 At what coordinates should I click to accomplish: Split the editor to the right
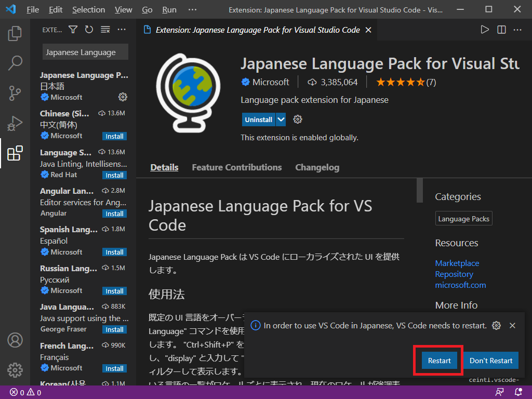[501, 30]
